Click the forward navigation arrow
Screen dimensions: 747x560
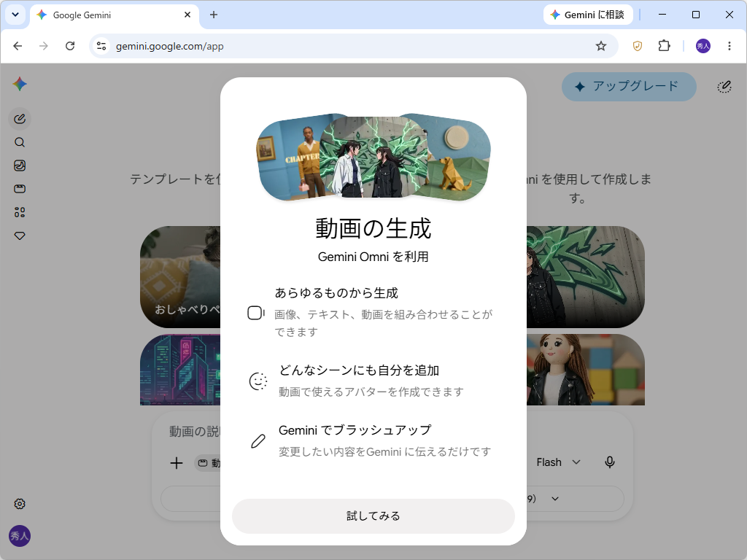click(43, 46)
